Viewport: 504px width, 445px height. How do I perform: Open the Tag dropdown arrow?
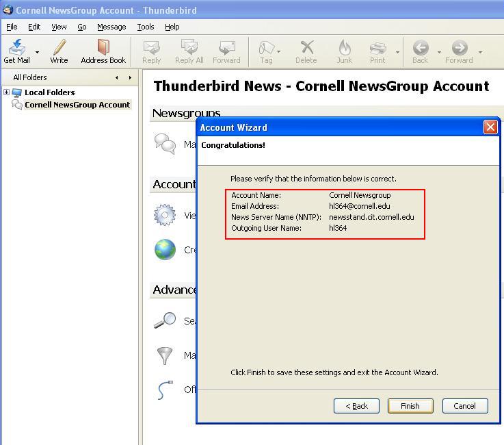pyautogui.click(x=278, y=52)
